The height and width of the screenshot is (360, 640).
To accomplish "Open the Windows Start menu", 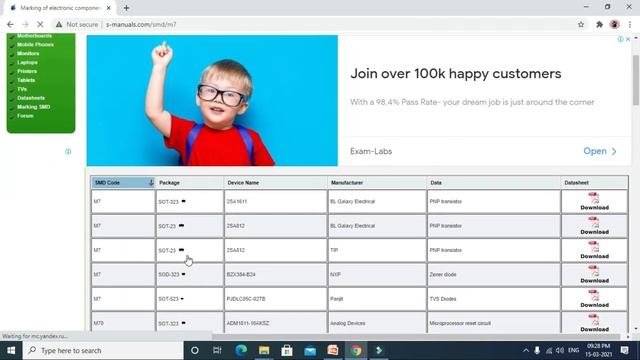I will pyautogui.click(x=11, y=350).
